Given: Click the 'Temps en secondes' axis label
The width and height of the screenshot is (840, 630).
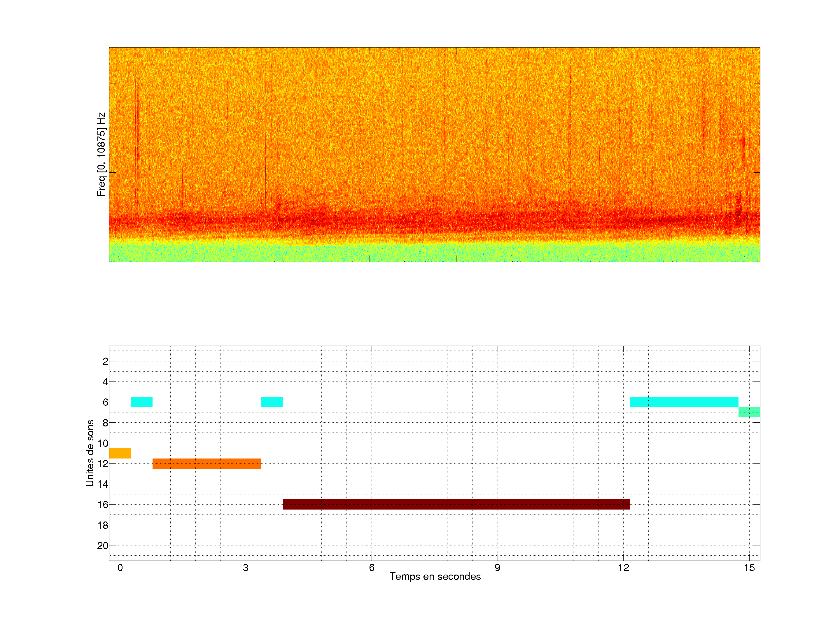Looking at the screenshot, I should (x=435, y=576).
